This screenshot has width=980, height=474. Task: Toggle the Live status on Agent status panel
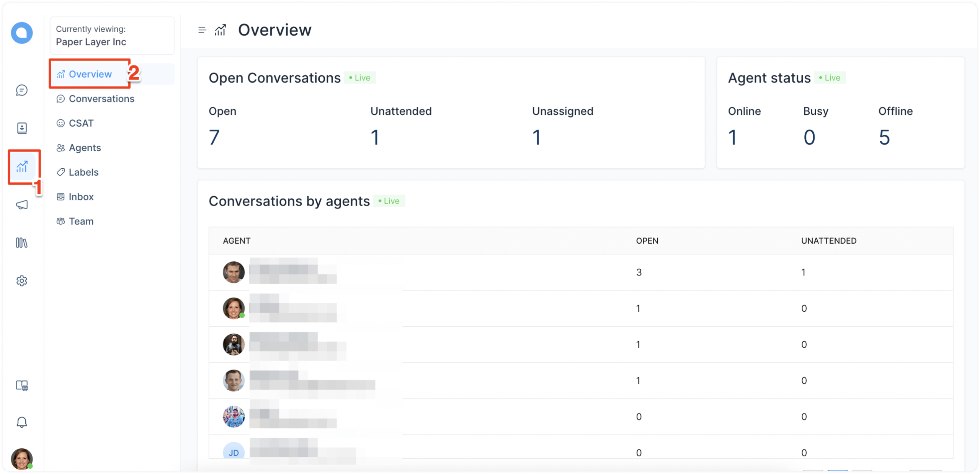pos(830,77)
